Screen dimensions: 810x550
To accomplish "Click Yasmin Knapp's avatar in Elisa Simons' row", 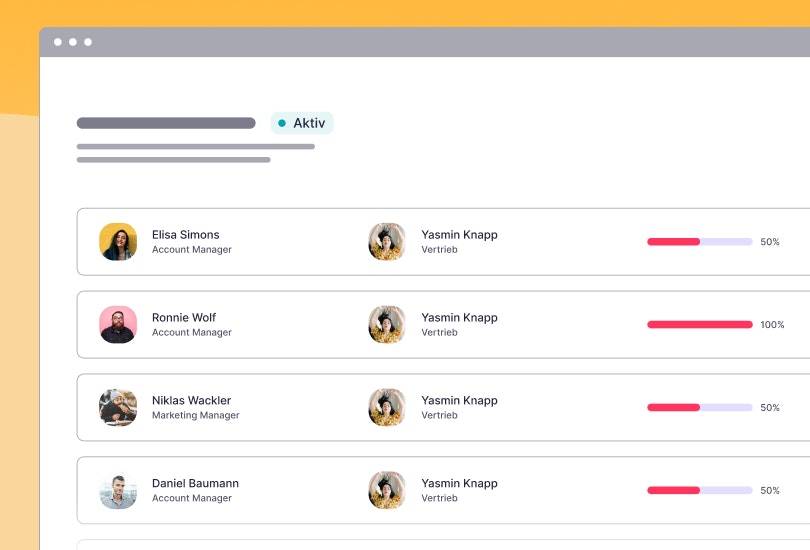I will pos(386,242).
